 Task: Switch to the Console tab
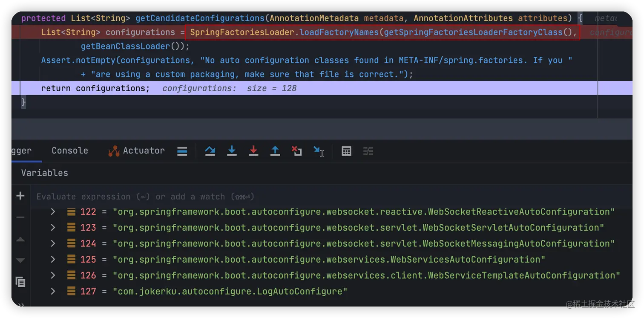[70, 150]
